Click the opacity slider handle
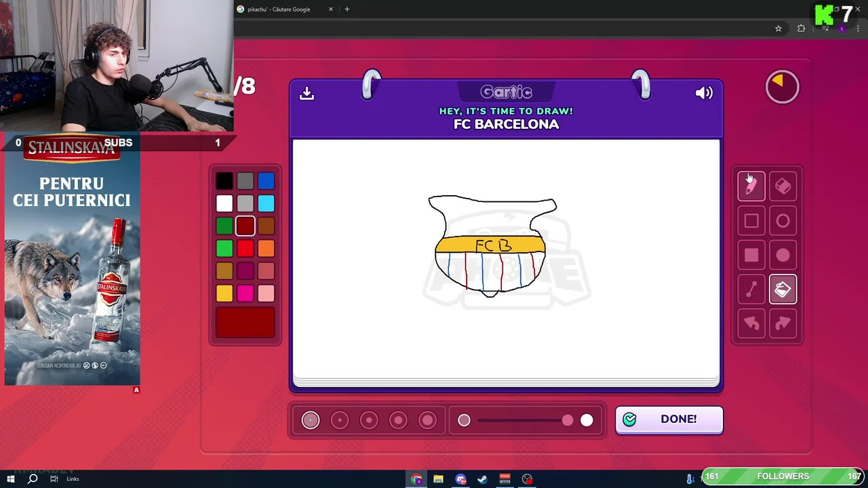The height and width of the screenshot is (488, 868). click(568, 420)
